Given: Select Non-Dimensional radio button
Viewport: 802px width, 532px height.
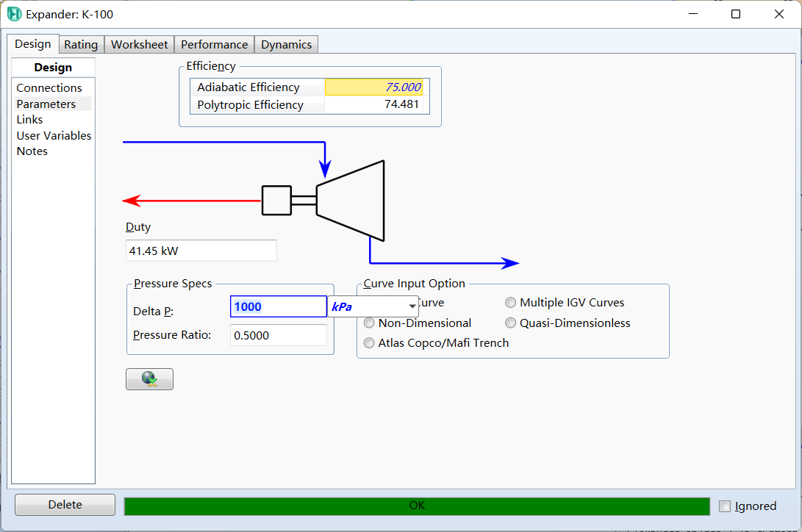Looking at the screenshot, I should 369,323.
